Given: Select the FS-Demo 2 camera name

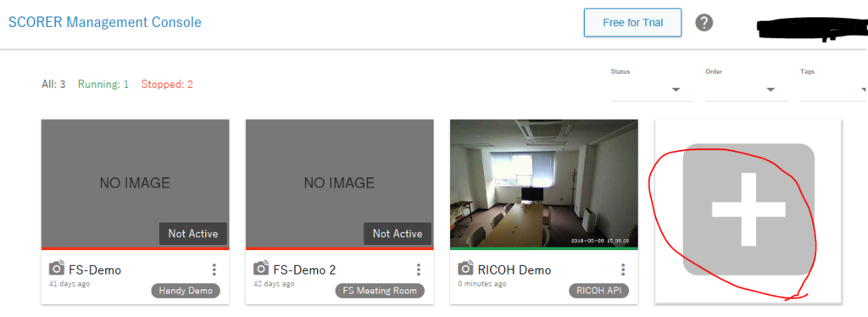Looking at the screenshot, I should tap(304, 270).
